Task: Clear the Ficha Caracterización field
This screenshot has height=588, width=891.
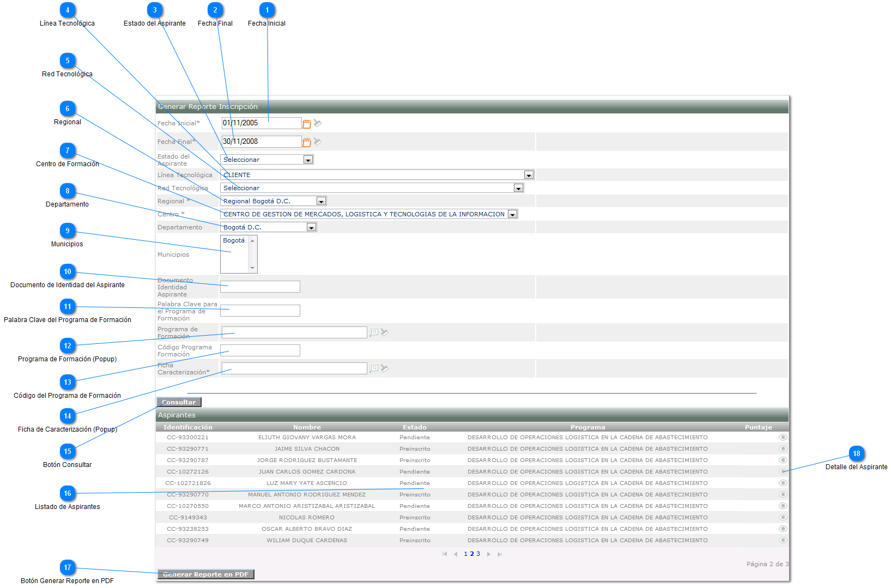Action: [385, 368]
